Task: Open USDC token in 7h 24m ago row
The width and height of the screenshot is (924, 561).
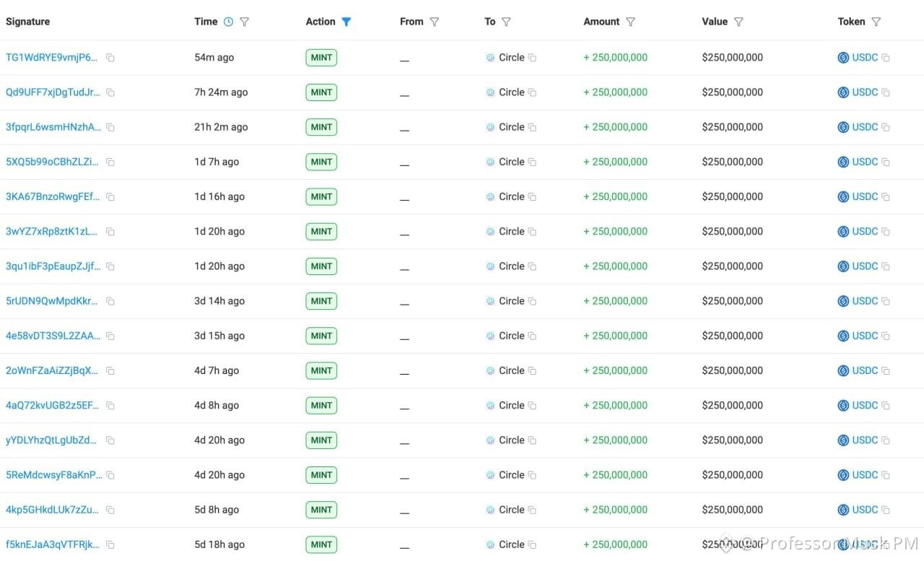Action: click(x=865, y=92)
